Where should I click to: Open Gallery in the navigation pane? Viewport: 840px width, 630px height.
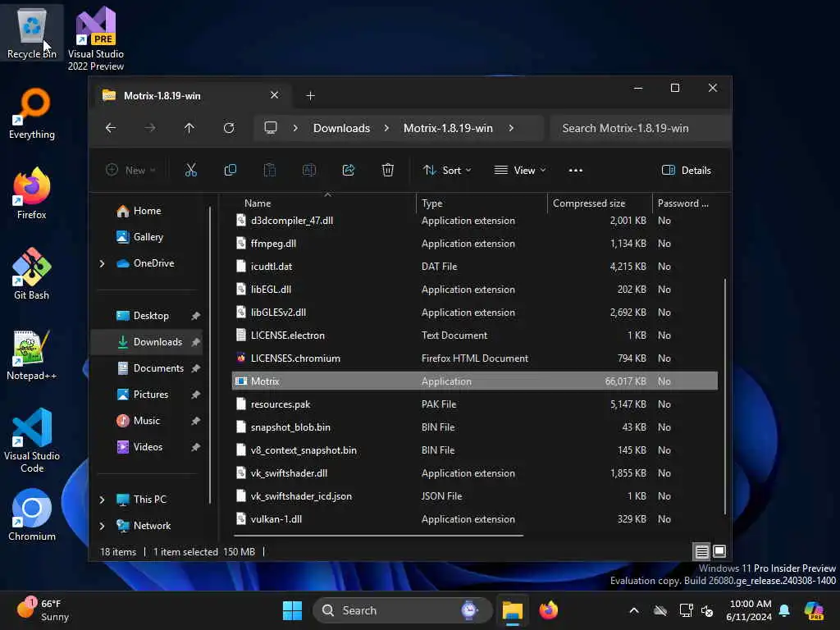click(x=148, y=237)
